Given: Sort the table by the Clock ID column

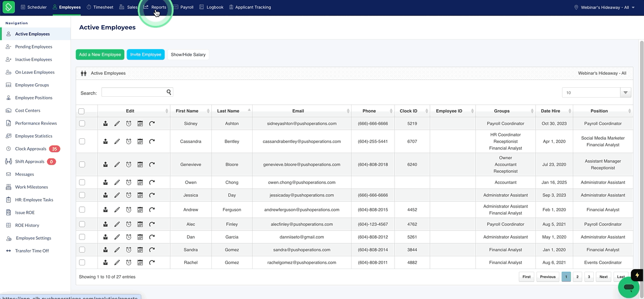Looking at the screenshot, I should pyautogui.click(x=412, y=111).
